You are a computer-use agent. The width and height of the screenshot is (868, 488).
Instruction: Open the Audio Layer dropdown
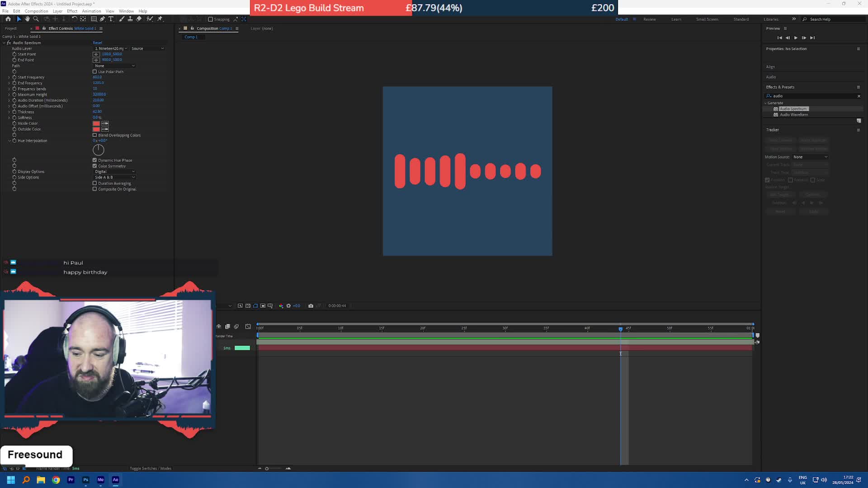111,48
